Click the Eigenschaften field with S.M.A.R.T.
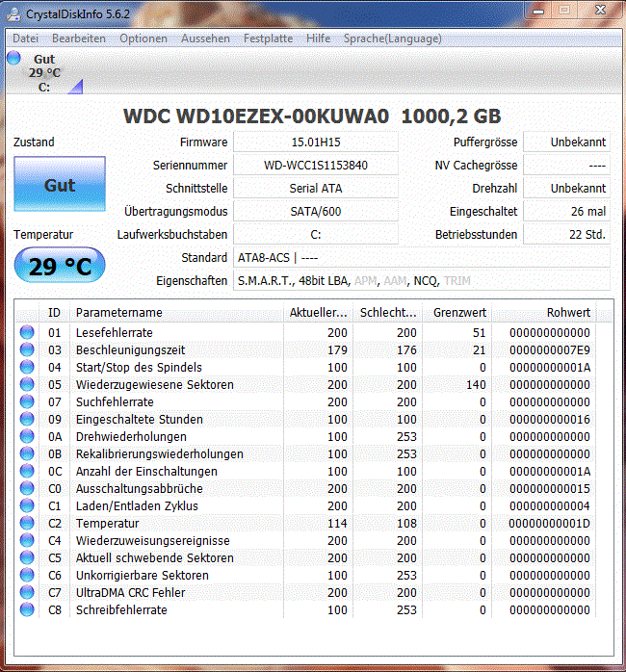The image size is (626, 672). pyautogui.click(x=422, y=281)
